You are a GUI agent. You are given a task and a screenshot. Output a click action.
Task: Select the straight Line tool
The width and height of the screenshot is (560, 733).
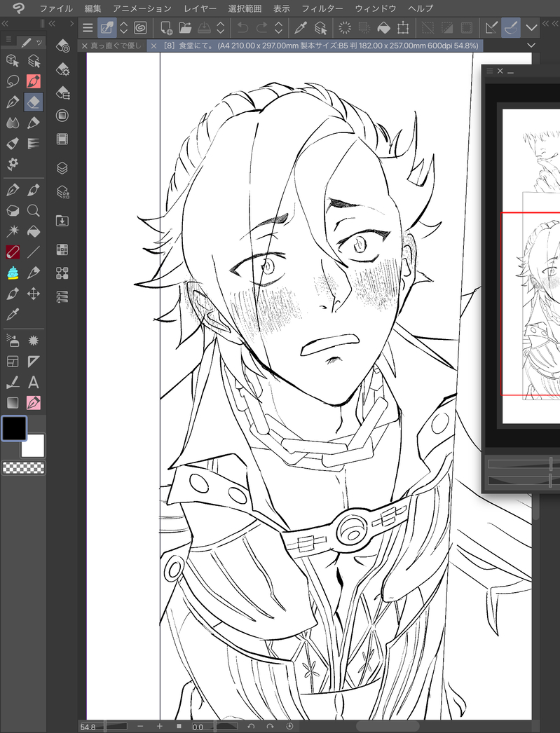point(33,252)
